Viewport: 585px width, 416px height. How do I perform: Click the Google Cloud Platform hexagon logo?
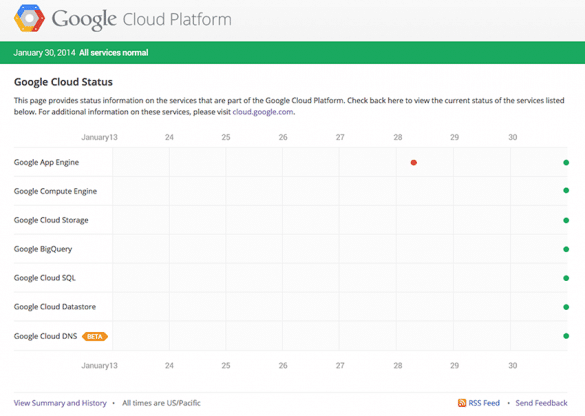point(29,18)
